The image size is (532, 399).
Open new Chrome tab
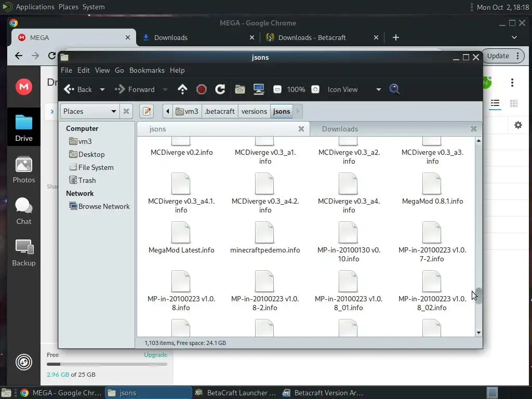pyautogui.click(x=395, y=37)
